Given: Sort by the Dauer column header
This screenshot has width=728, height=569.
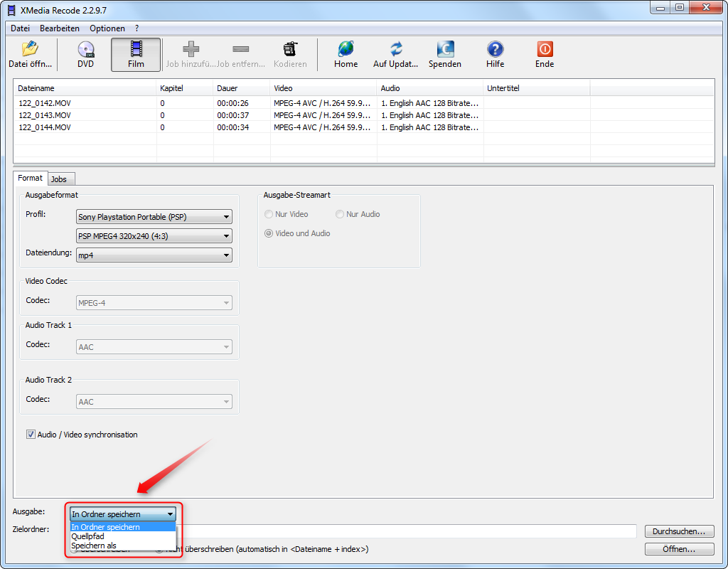Looking at the screenshot, I should pos(241,88).
